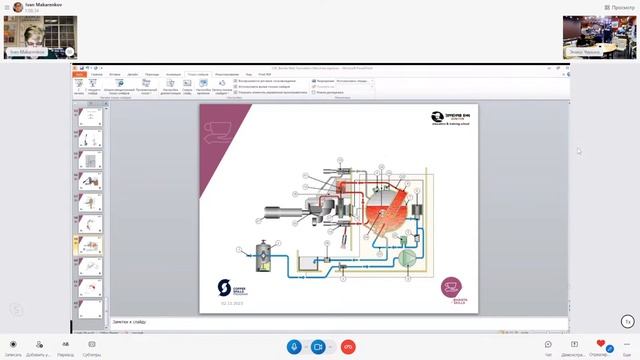Screen dimensions: 640x360
Task: Open the Файл tab in PowerPoint
Action: (79, 74)
